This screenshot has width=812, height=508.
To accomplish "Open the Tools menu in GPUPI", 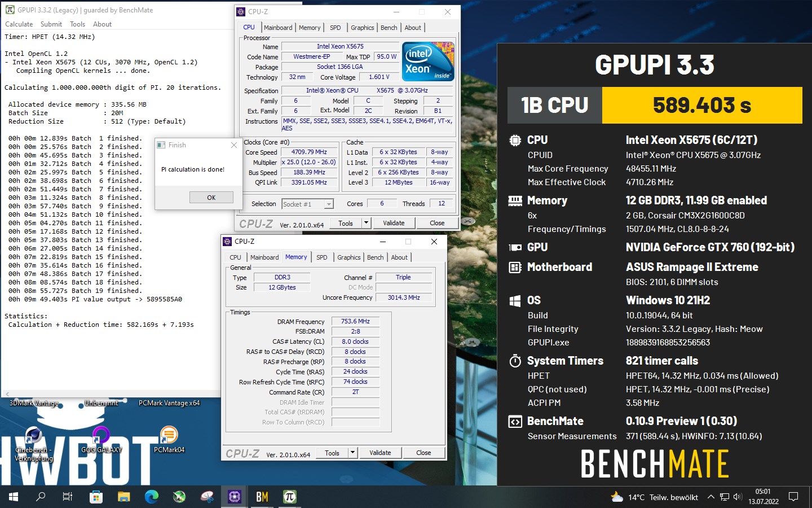I will [x=78, y=24].
